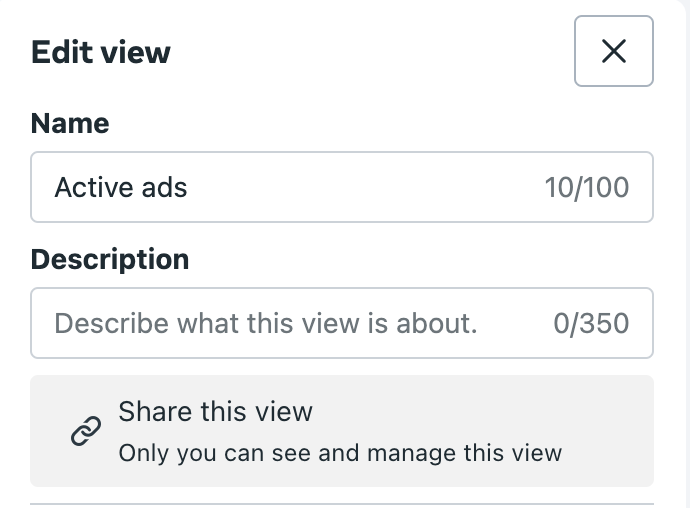Click blank space in the Description field

pyautogui.click(x=515, y=324)
